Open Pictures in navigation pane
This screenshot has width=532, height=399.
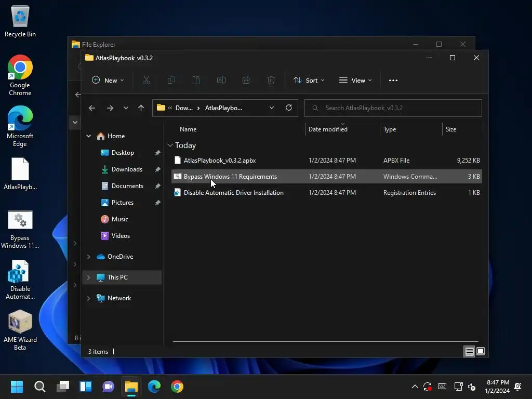[122, 203]
